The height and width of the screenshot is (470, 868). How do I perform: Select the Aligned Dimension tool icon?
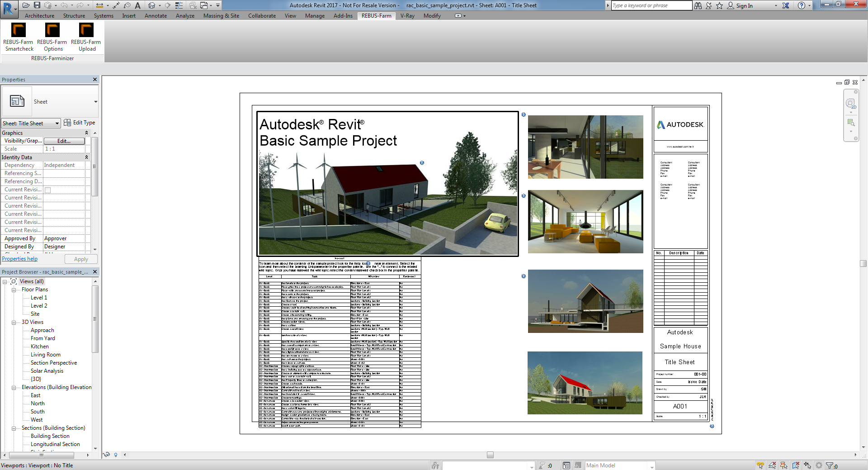click(116, 5)
